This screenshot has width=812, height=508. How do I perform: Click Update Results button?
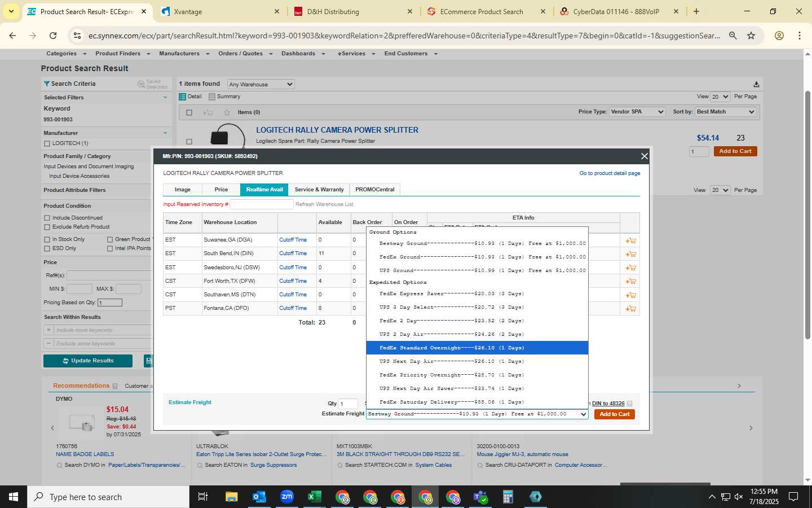[88, 361]
